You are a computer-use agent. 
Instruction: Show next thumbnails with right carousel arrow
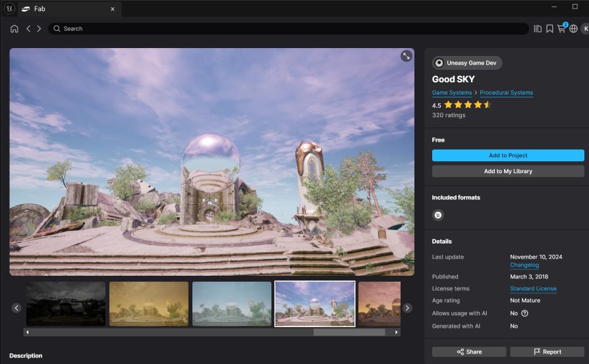[x=407, y=308]
